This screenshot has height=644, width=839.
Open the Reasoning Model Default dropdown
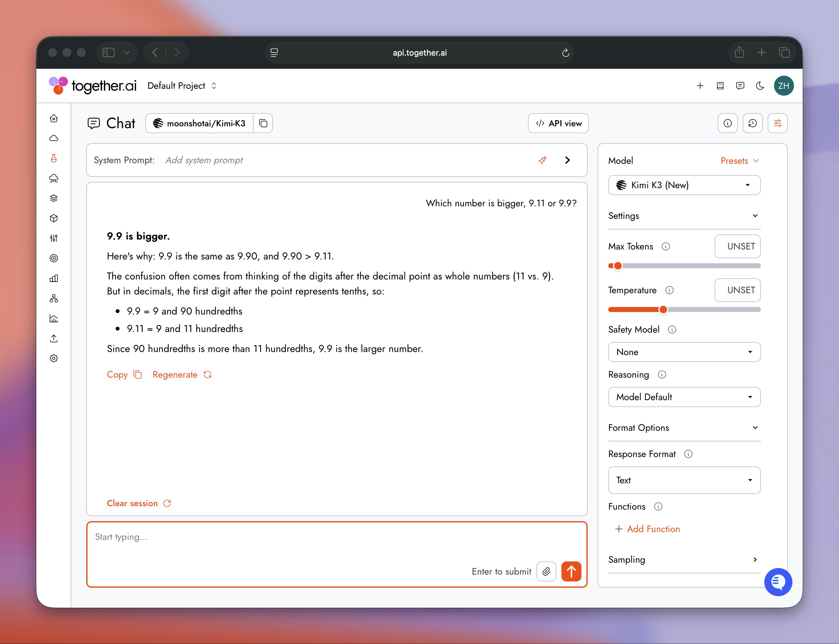[684, 397]
